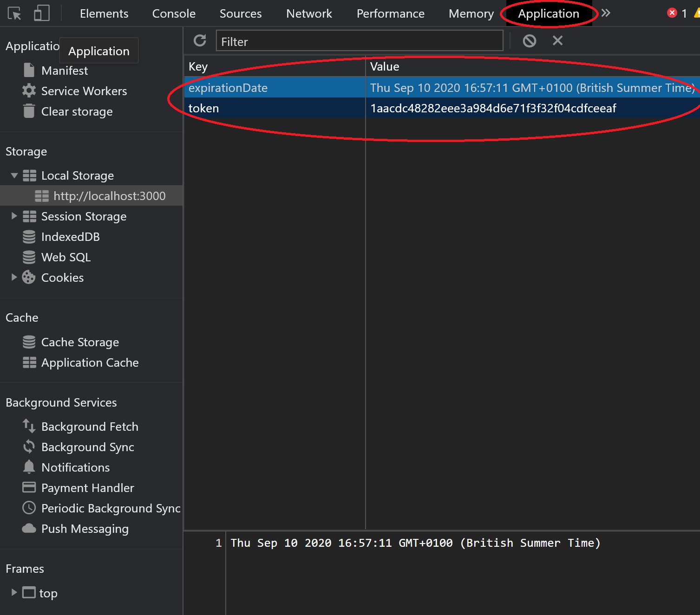700x615 pixels.
Task: Show more DevTools tabs with chevrons
Action: pos(605,13)
